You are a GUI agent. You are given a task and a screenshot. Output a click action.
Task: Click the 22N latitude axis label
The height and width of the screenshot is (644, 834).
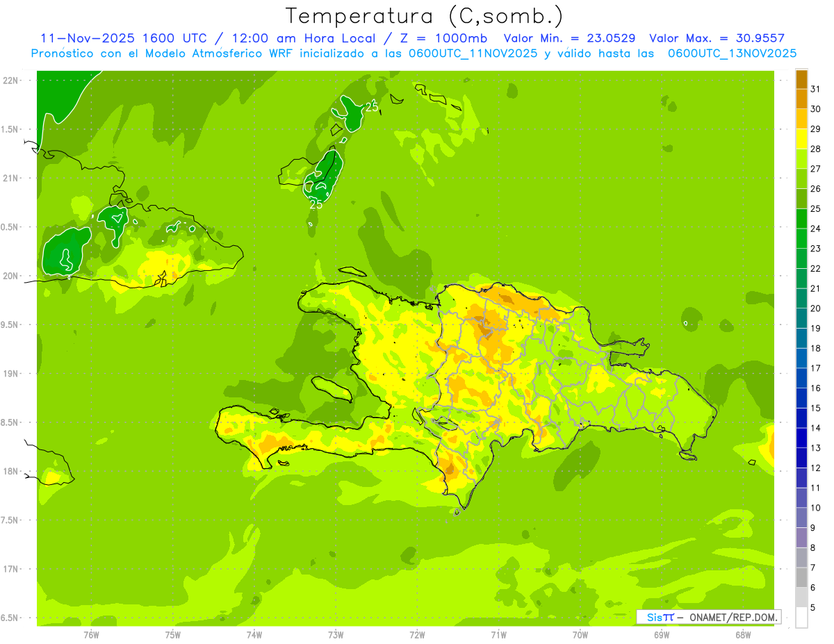(x=10, y=81)
